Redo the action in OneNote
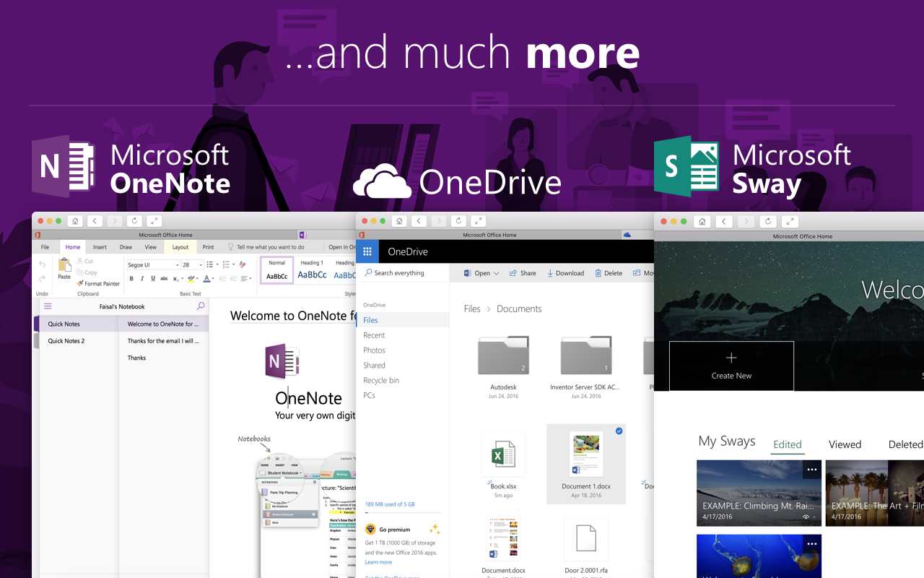Screen dimensions: 924x578 [42, 278]
